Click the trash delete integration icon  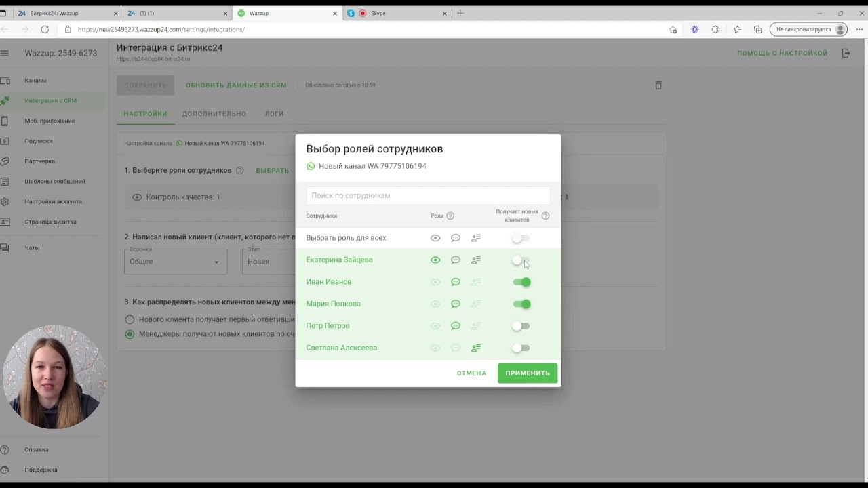pos(658,85)
